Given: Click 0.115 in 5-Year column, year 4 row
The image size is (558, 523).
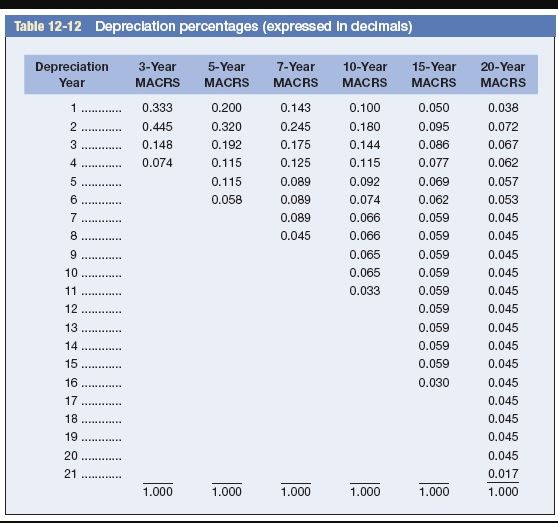Looking at the screenshot, I should [x=226, y=163].
